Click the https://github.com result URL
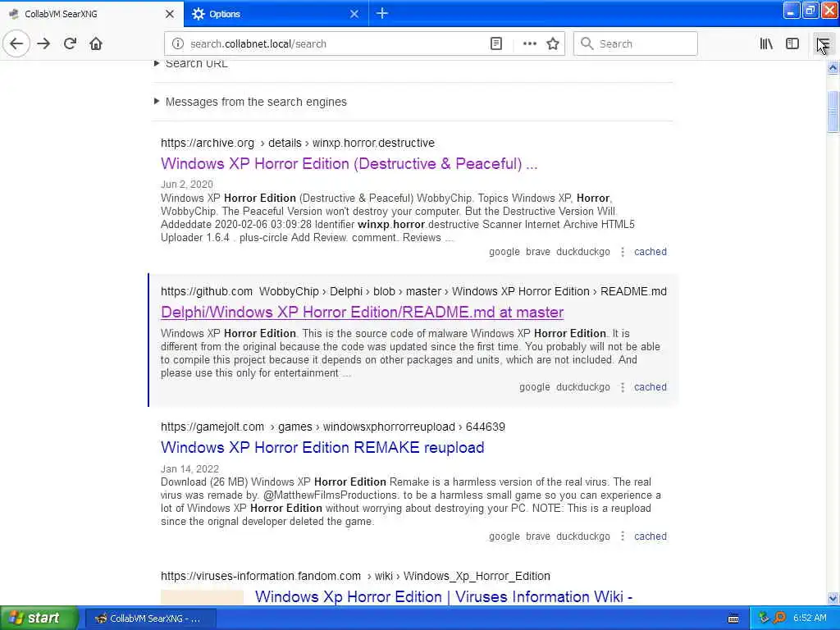This screenshot has width=840, height=630. click(413, 291)
